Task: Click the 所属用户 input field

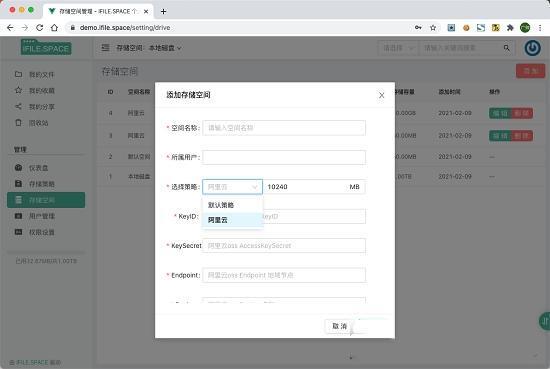Action: [x=284, y=157]
